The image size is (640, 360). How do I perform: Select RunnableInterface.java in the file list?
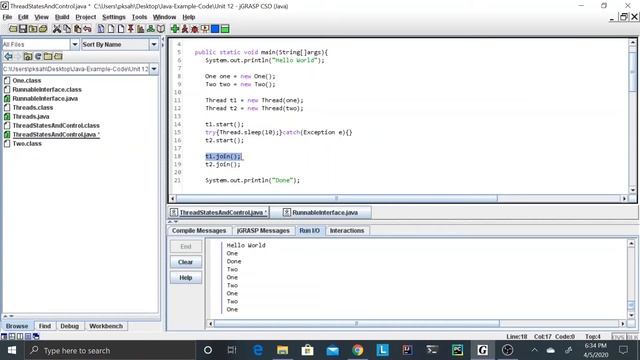[45, 98]
